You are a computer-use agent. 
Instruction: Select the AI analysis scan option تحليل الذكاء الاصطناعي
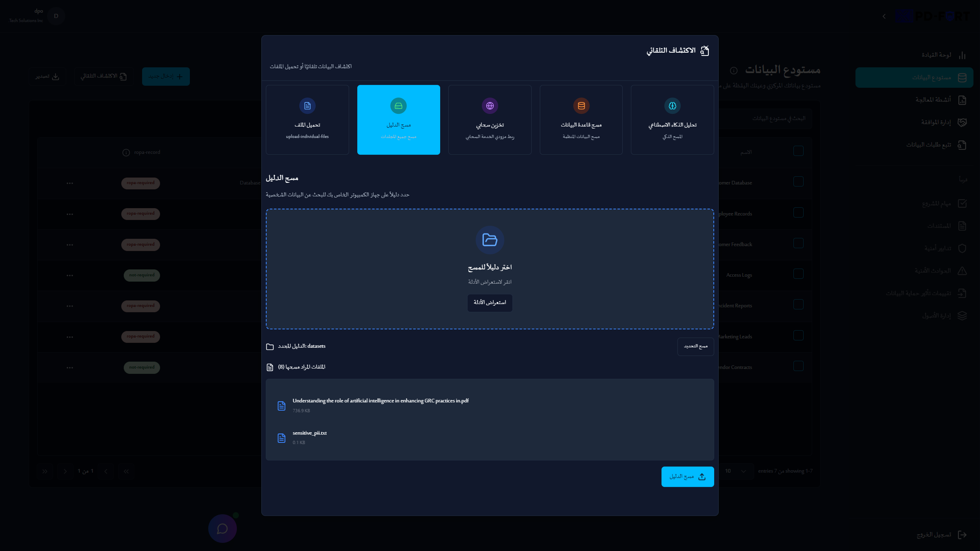coord(672,120)
